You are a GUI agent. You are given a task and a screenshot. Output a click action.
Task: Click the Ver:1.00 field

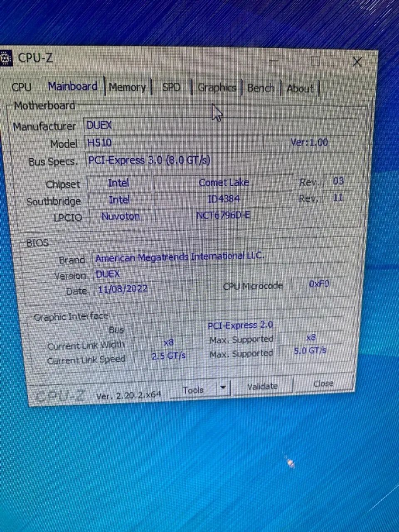point(310,142)
